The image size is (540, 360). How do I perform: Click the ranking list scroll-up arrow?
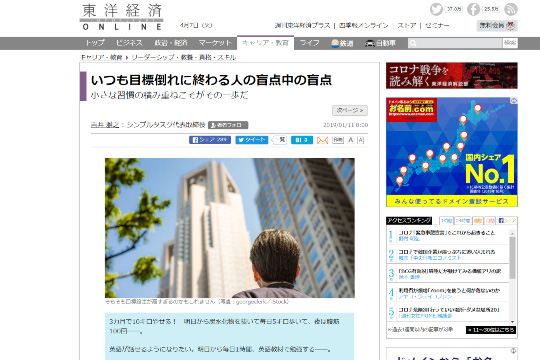click(512, 234)
